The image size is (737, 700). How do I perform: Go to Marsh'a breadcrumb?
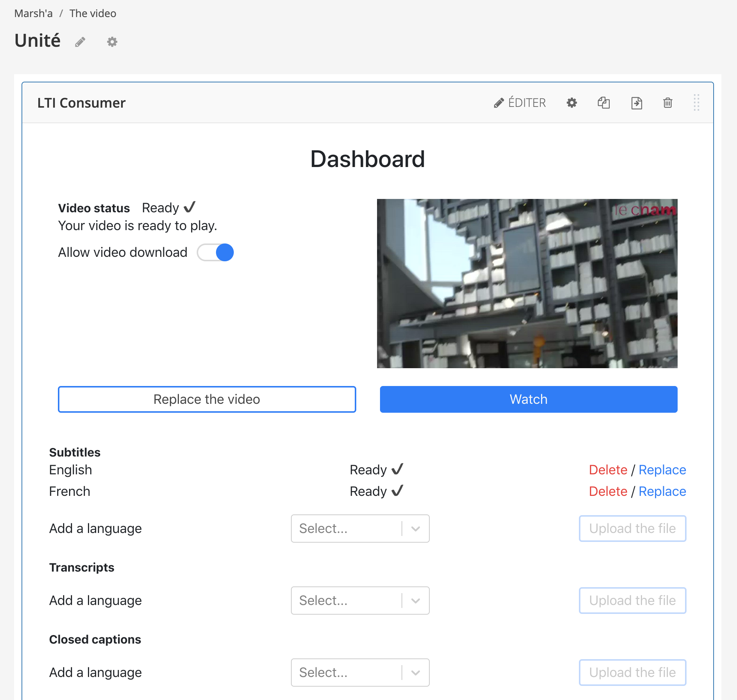pyautogui.click(x=33, y=13)
